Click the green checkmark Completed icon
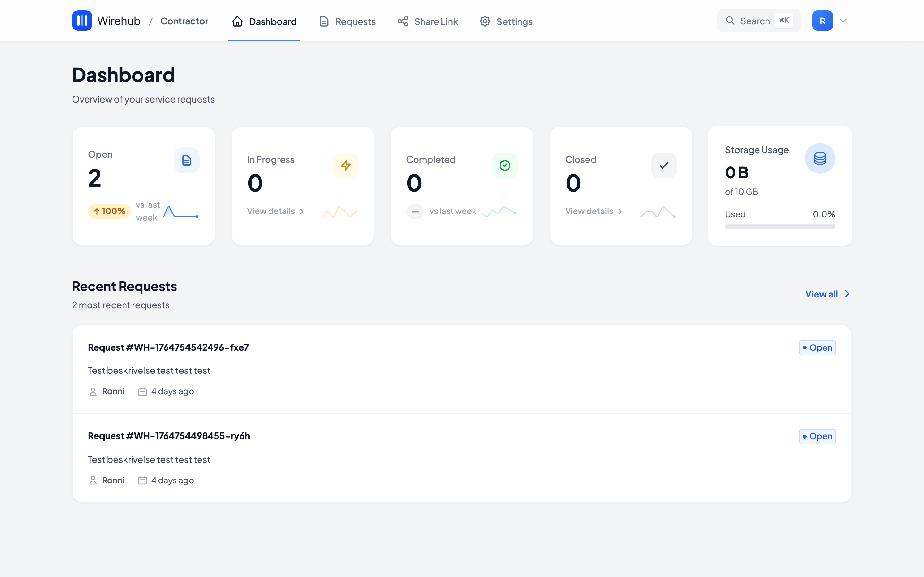Screen dimensions: 924x577 pos(505,165)
